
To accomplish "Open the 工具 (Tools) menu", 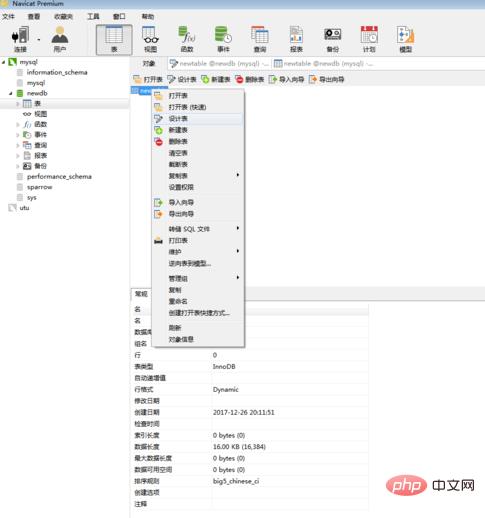I will pyautogui.click(x=93, y=16).
